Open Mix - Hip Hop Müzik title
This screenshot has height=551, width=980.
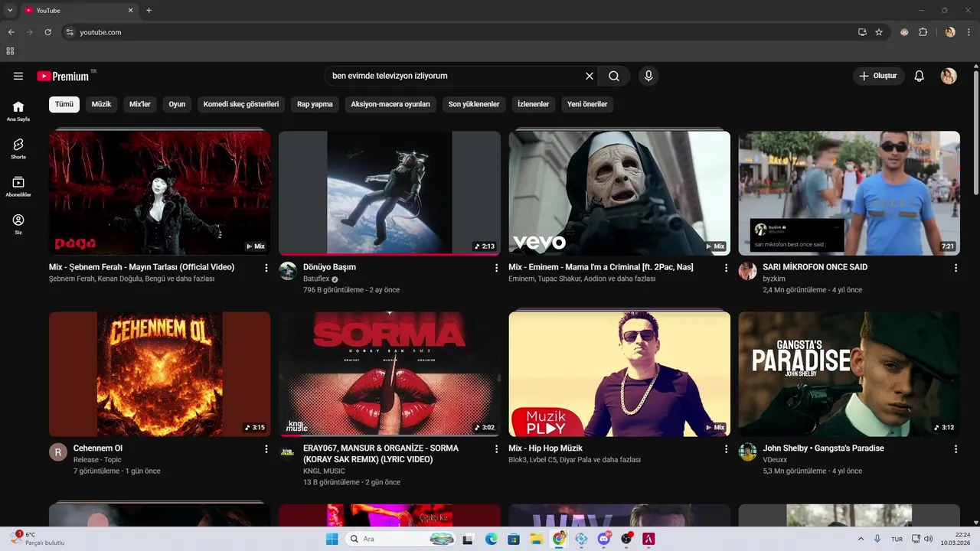pos(545,448)
